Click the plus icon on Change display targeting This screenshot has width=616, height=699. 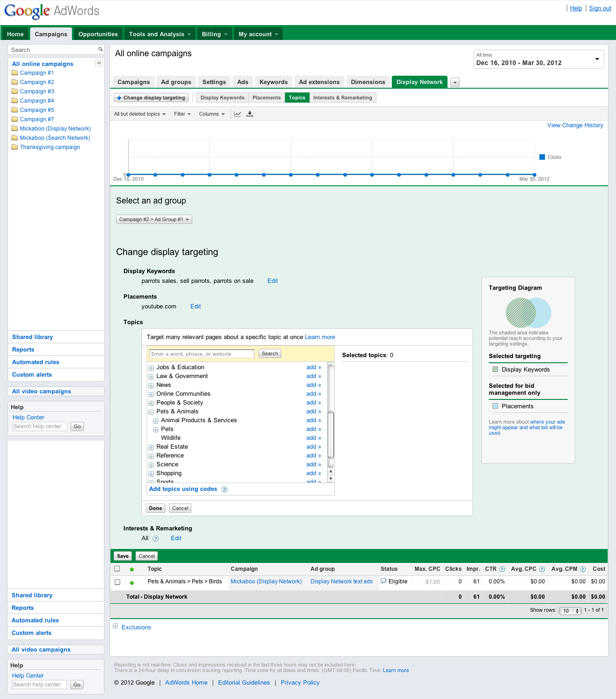pos(119,98)
